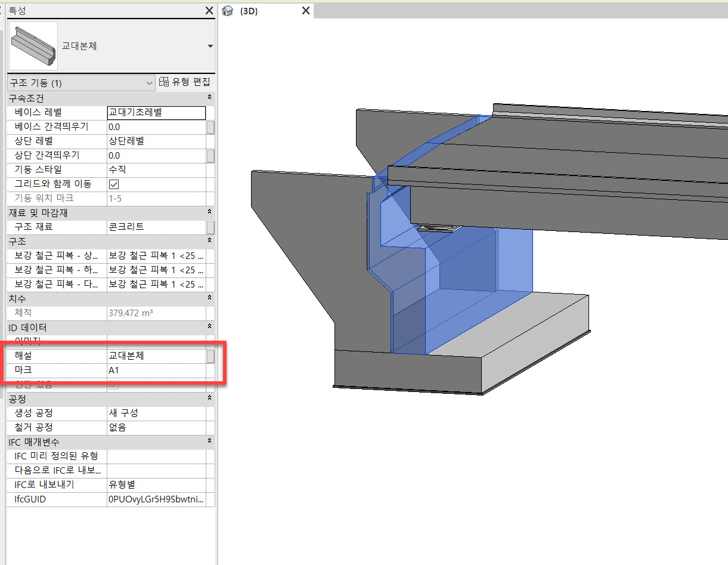The image size is (728, 565).
Task: Collapse the 구조 section chevron
Action: [209, 240]
